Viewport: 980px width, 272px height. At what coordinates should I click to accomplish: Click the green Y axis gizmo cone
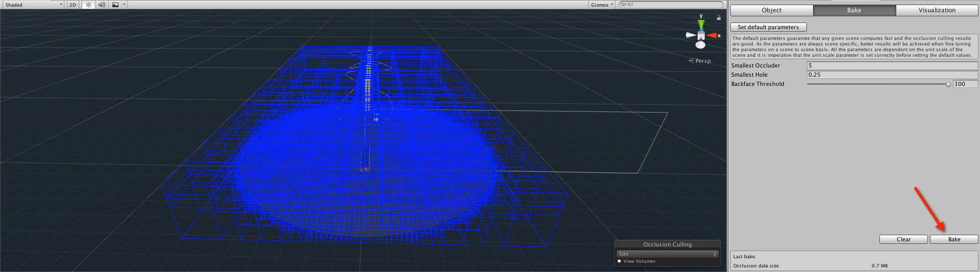coord(701,24)
